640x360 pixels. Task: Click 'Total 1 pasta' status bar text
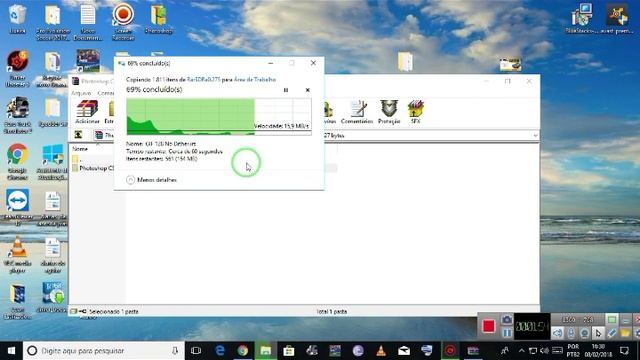tap(331, 311)
